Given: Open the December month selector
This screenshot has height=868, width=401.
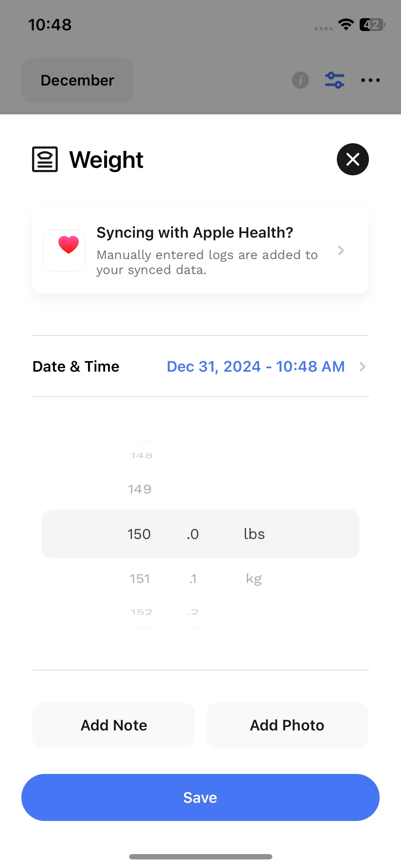Looking at the screenshot, I should (77, 80).
